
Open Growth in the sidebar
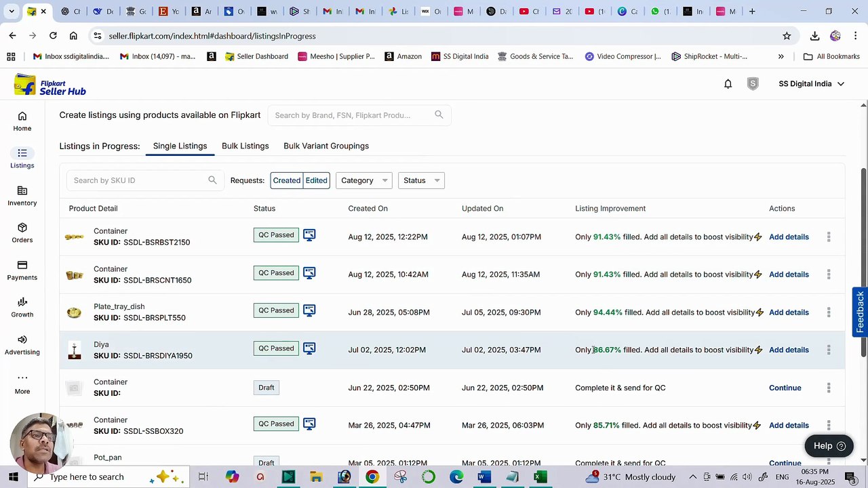pos(22,308)
